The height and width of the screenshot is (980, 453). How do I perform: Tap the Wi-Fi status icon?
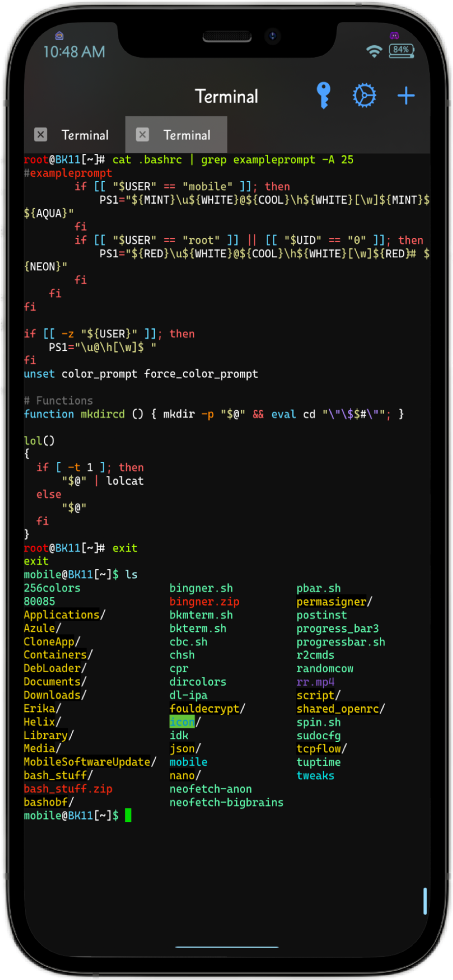(x=374, y=51)
